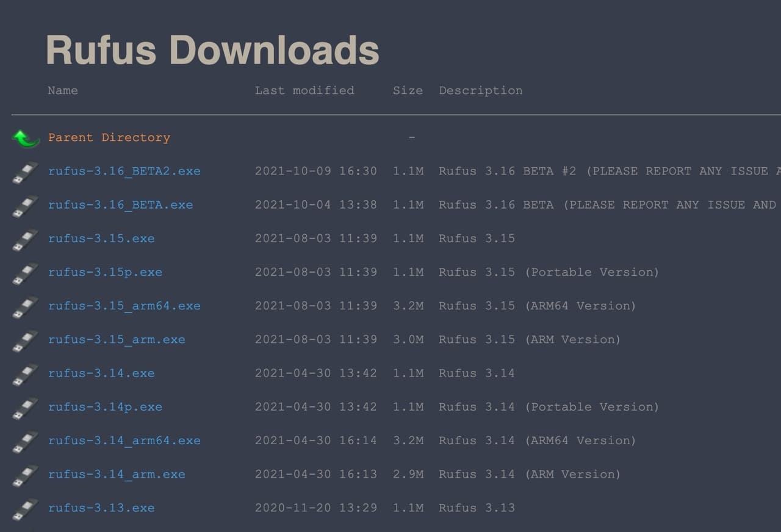This screenshot has width=781, height=532.
Task: Click the 2.9M size value
Action: click(x=408, y=474)
